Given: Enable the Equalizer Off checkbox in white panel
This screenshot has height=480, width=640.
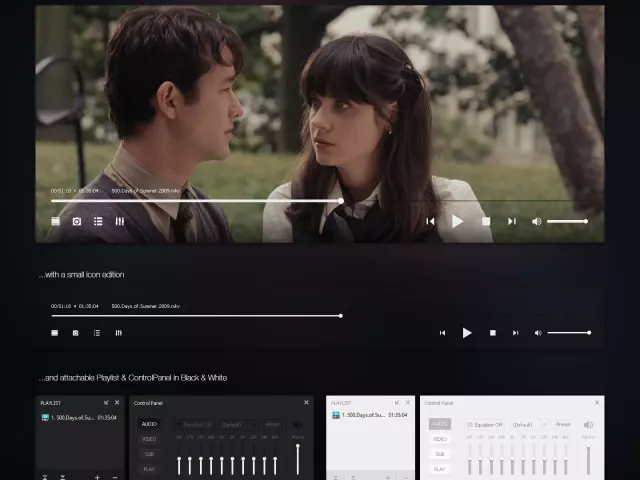Looking at the screenshot, I should click(x=470, y=425).
